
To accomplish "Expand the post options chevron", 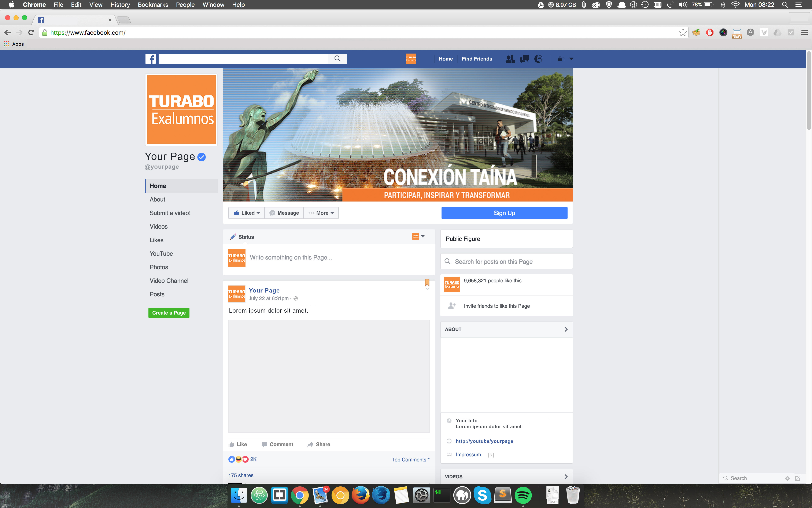I will 427,289.
